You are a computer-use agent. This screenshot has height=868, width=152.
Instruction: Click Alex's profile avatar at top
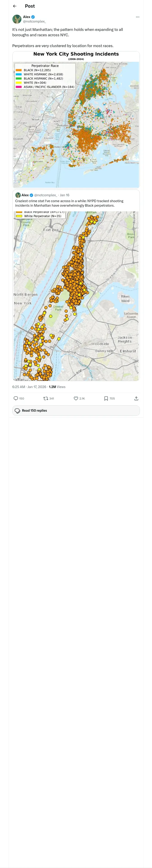(17, 19)
